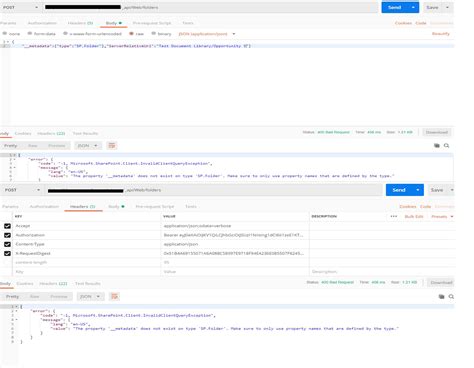Click the wrap-lines icon in the lower response toolbar

pos(114,296)
